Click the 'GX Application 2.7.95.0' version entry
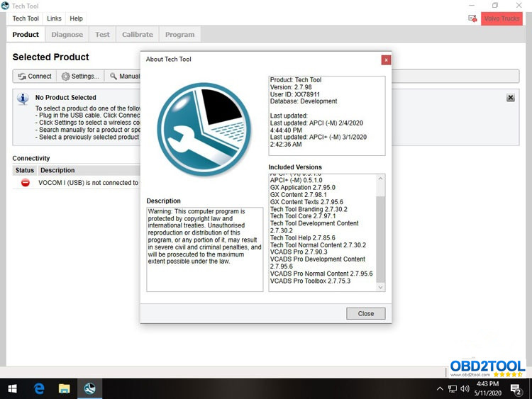Viewport: 532px width, 399px height. 303,188
